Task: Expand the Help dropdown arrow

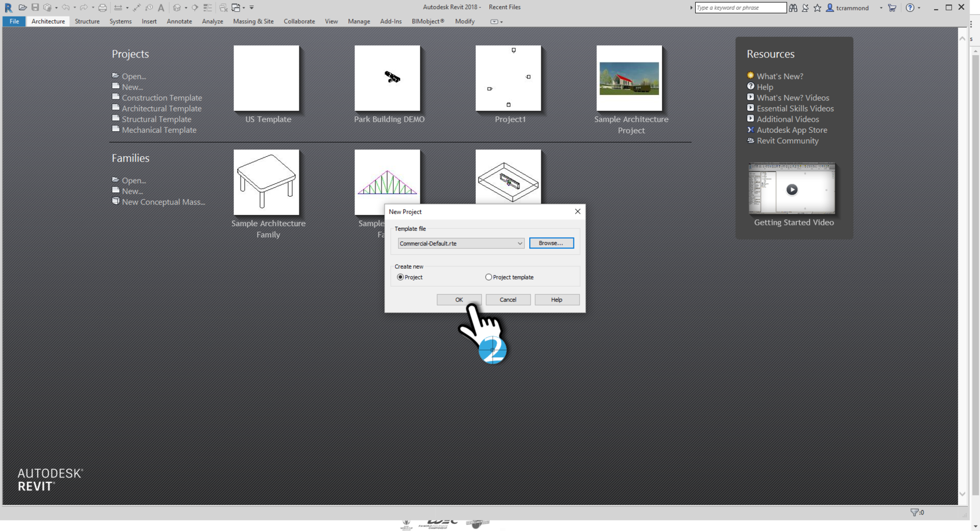Action: [919, 8]
